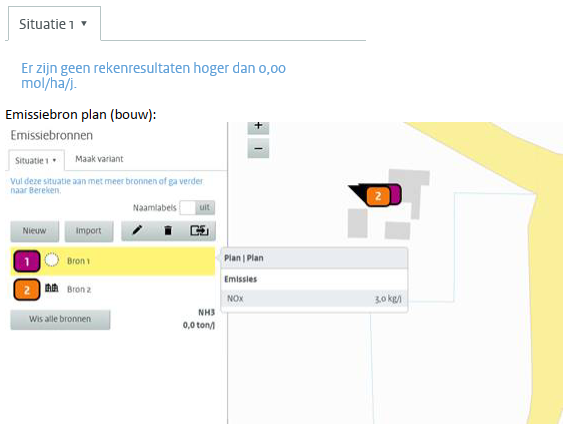Click the trash delete source icon
The width and height of the screenshot is (572, 440).
pyautogui.click(x=168, y=230)
